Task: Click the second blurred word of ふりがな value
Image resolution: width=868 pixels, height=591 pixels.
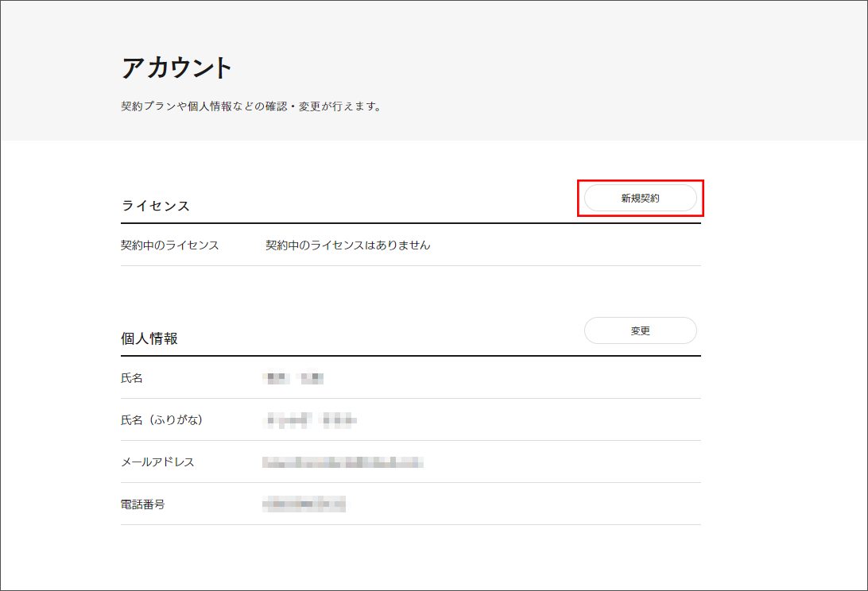Action: (x=339, y=420)
